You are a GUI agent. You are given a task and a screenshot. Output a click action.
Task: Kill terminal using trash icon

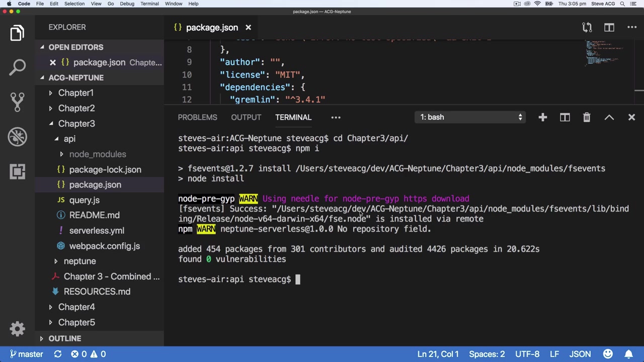587,117
